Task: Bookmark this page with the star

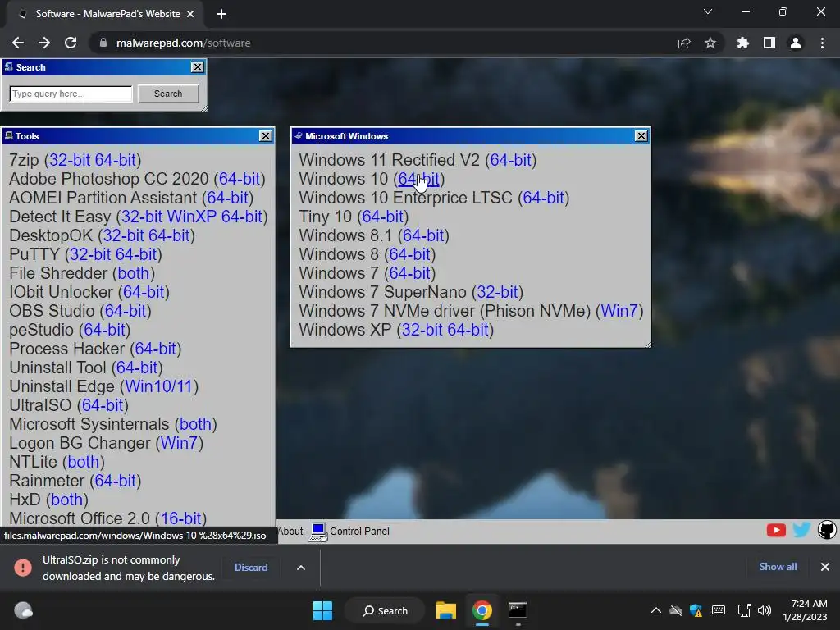Action: pos(710,43)
